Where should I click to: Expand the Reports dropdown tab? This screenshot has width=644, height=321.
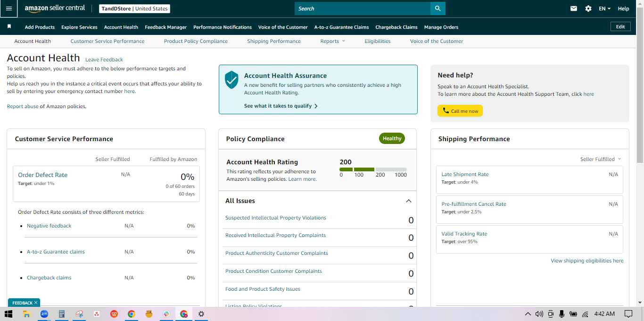pyautogui.click(x=333, y=41)
